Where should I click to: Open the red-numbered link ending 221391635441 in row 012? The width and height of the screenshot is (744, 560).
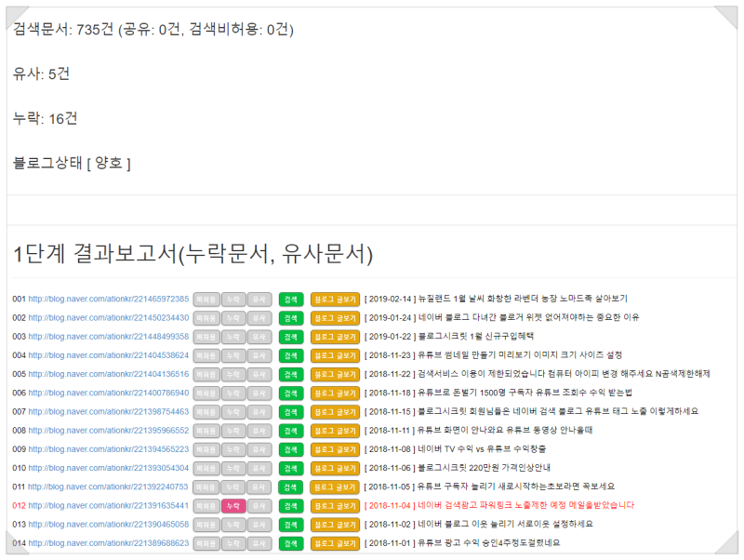pos(108,505)
